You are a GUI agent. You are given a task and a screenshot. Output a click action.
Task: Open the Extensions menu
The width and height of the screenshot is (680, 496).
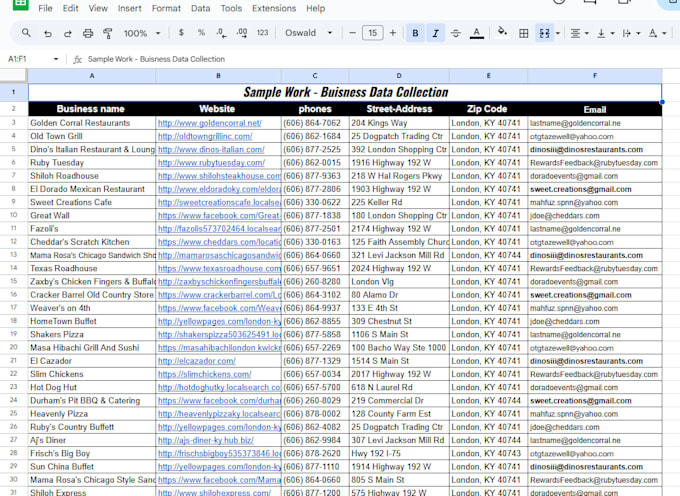click(274, 8)
